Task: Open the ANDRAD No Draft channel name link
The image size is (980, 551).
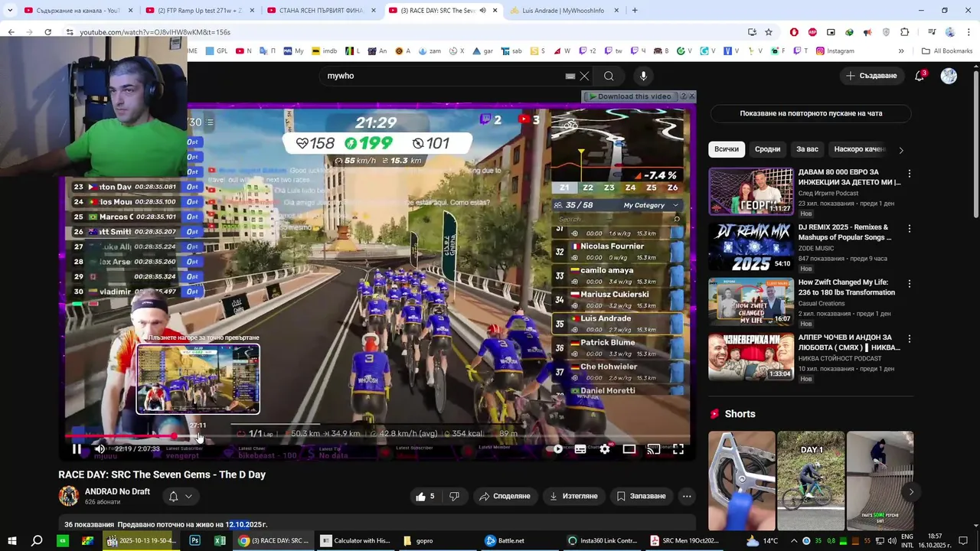Action: pyautogui.click(x=117, y=491)
